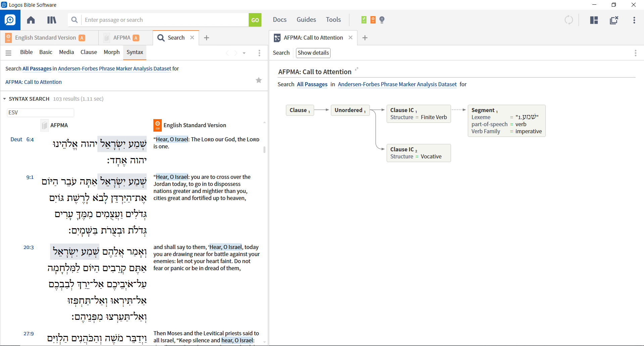Close the AFPMA: Call to Attention tab

coord(350,38)
